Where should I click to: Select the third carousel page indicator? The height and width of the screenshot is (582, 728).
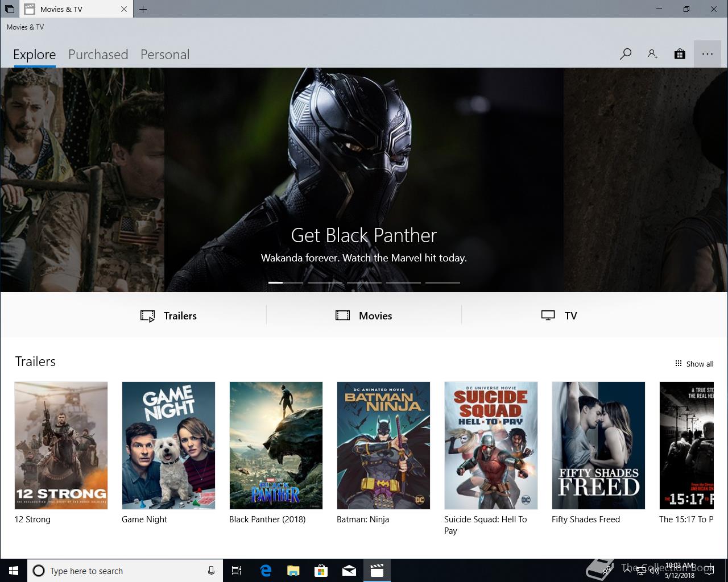[364, 282]
